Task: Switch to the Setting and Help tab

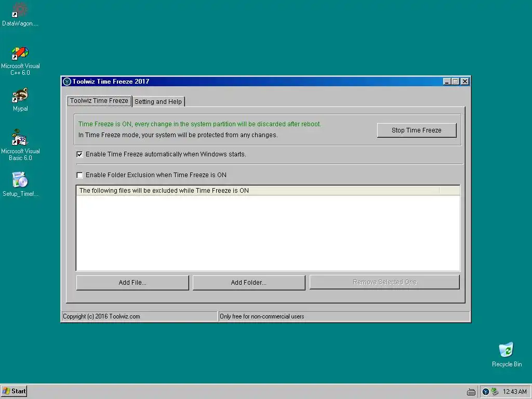Action: [x=158, y=101]
